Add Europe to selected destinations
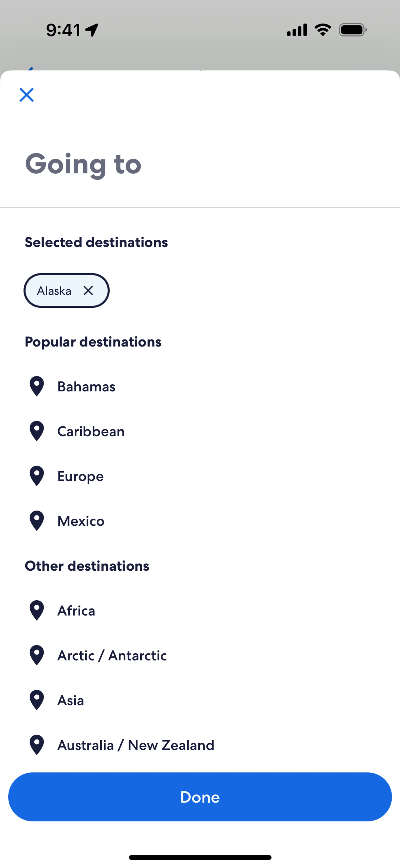400x868 pixels. 80,476
